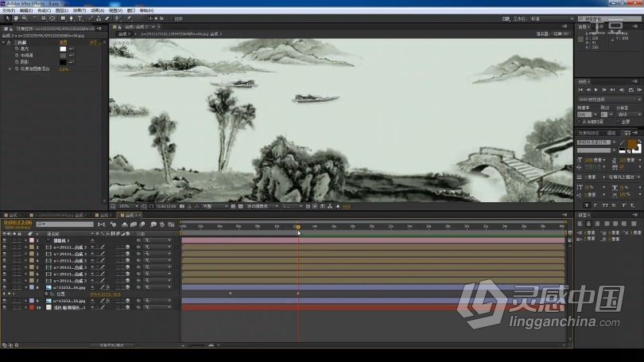Step to next frame in preview panel
Viewport: 644px width, 362px height.
coord(604,90)
